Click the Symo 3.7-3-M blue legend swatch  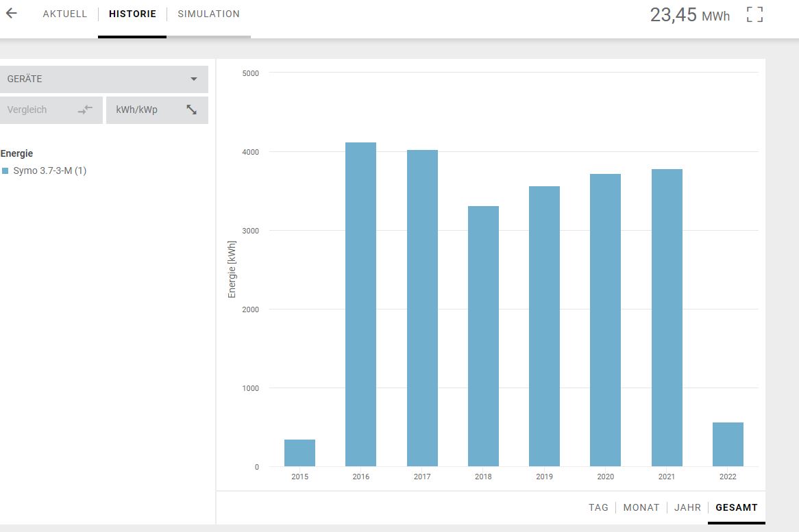[x=5, y=171]
